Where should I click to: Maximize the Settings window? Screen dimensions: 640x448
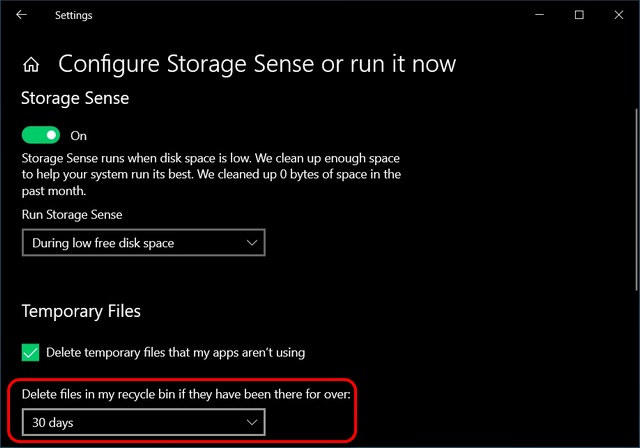(x=579, y=15)
